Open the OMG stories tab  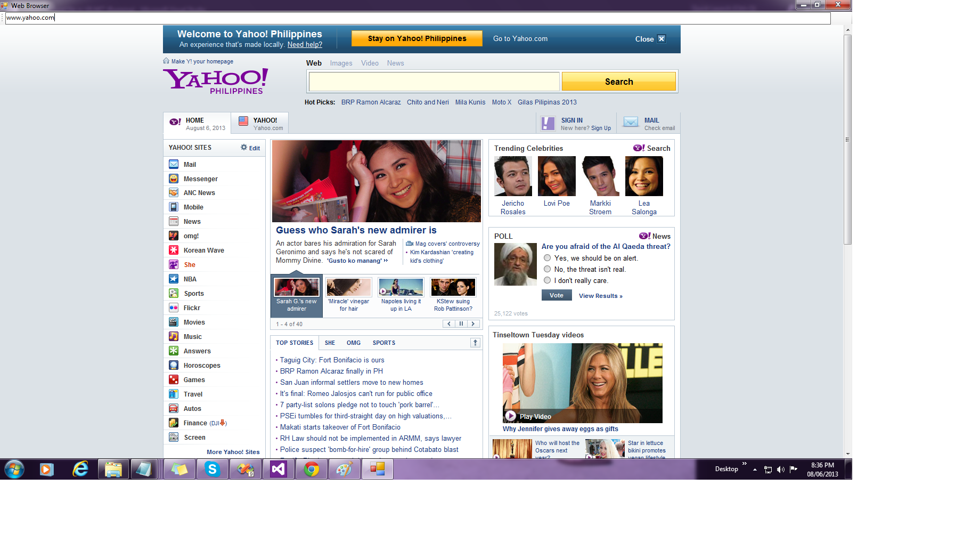click(x=354, y=343)
